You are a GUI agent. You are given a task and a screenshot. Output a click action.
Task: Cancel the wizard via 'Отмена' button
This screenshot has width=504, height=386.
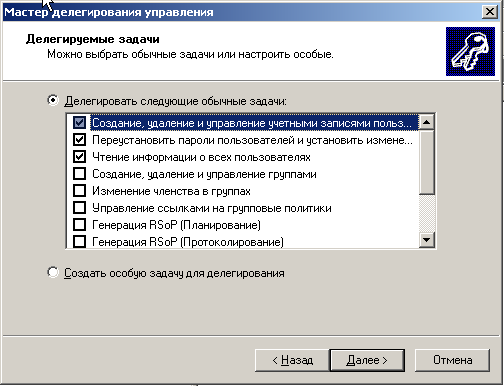[x=452, y=360]
